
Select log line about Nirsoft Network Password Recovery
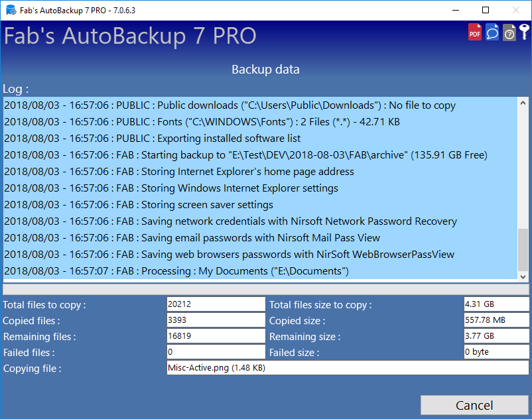pos(260,221)
